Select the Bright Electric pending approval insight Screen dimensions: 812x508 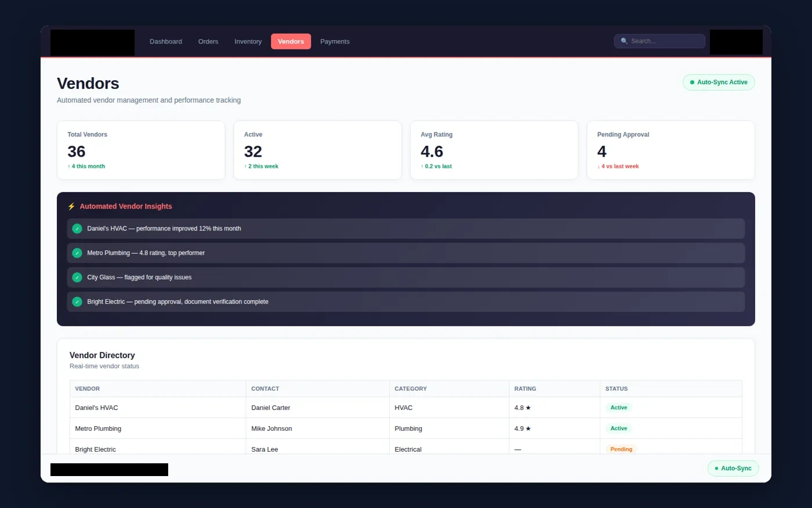[x=406, y=302]
